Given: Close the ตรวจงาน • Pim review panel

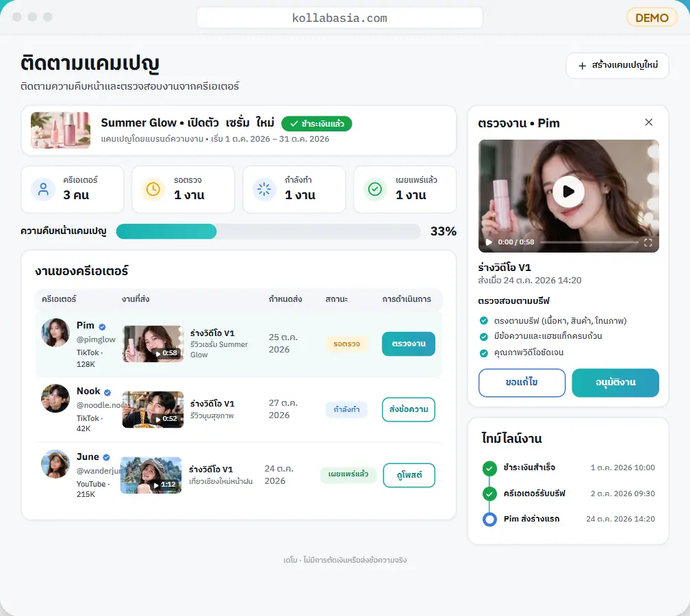Looking at the screenshot, I should pyautogui.click(x=649, y=123).
